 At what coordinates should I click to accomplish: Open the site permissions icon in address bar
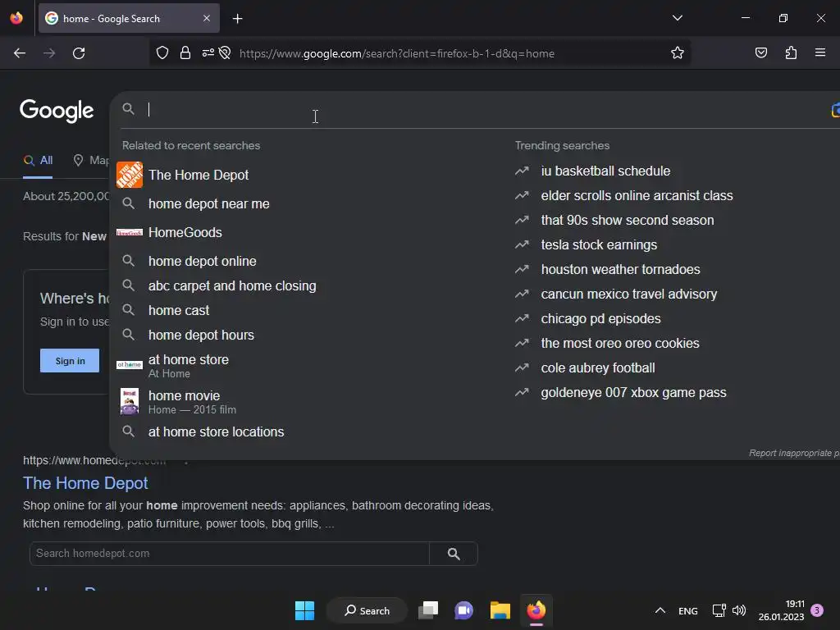[x=208, y=53]
